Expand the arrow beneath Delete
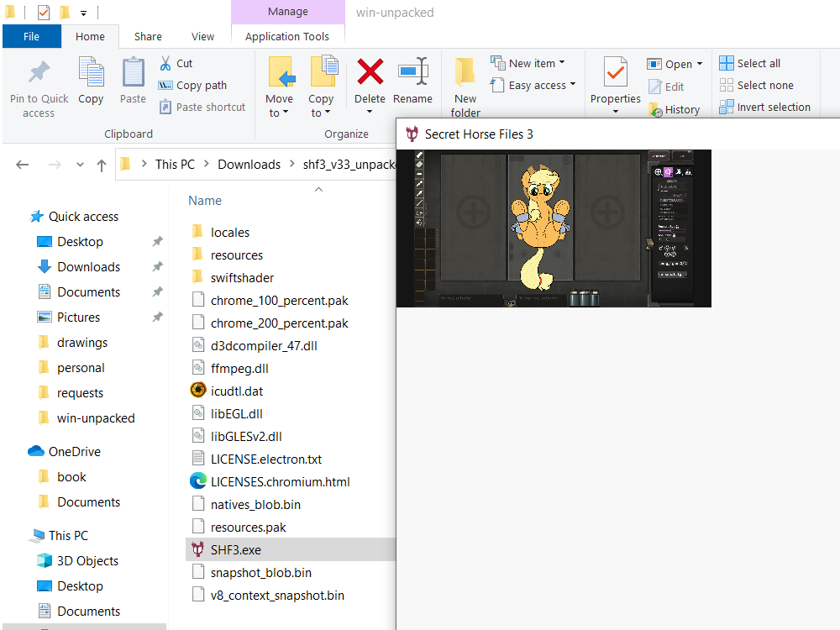The width and height of the screenshot is (840, 630). (370, 112)
